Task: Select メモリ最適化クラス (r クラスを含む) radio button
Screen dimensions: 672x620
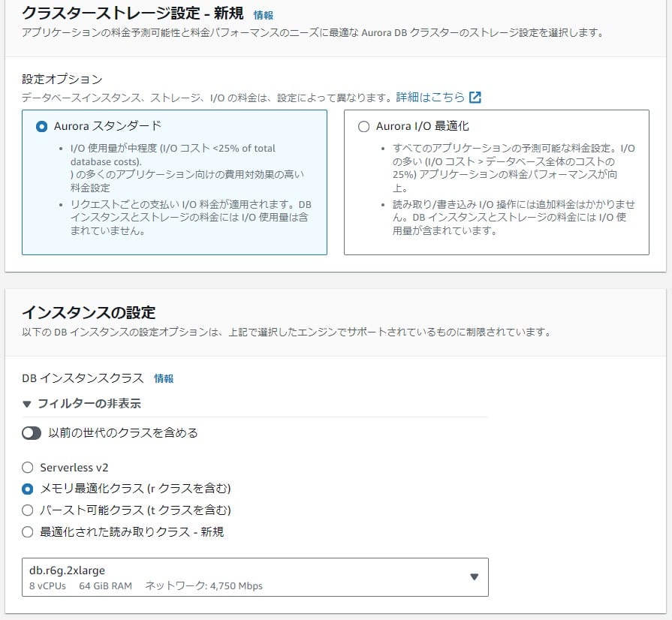Action: pyautogui.click(x=28, y=489)
